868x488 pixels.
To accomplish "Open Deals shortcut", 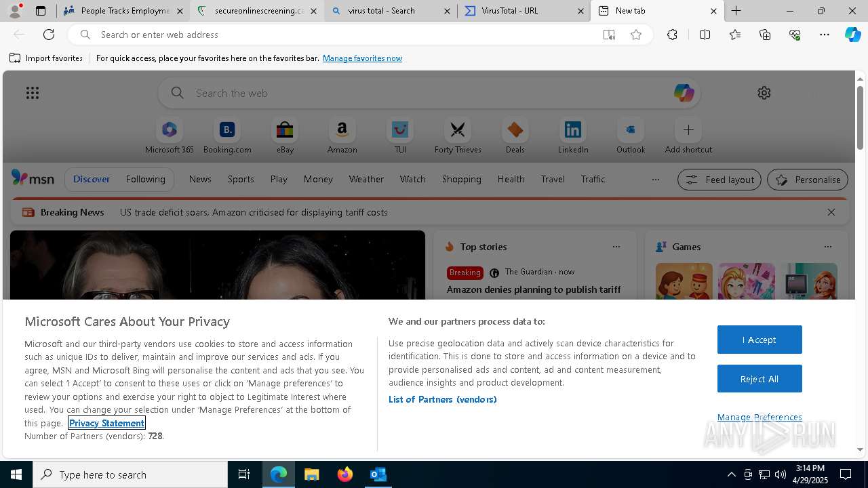I will pyautogui.click(x=515, y=136).
